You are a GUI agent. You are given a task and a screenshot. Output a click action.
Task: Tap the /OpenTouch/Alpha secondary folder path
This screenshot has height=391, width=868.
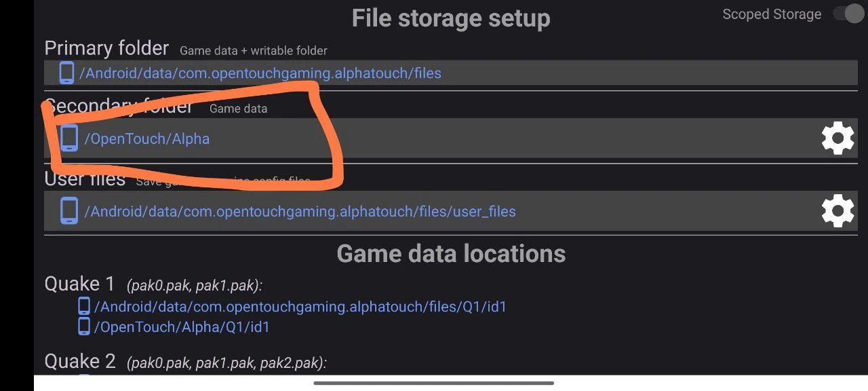click(146, 138)
